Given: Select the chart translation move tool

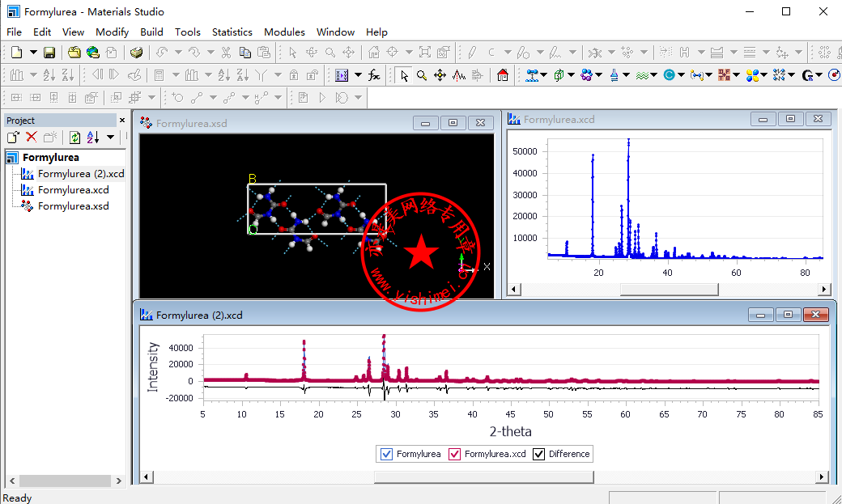Looking at the screenshot, I should pos(440,76).
